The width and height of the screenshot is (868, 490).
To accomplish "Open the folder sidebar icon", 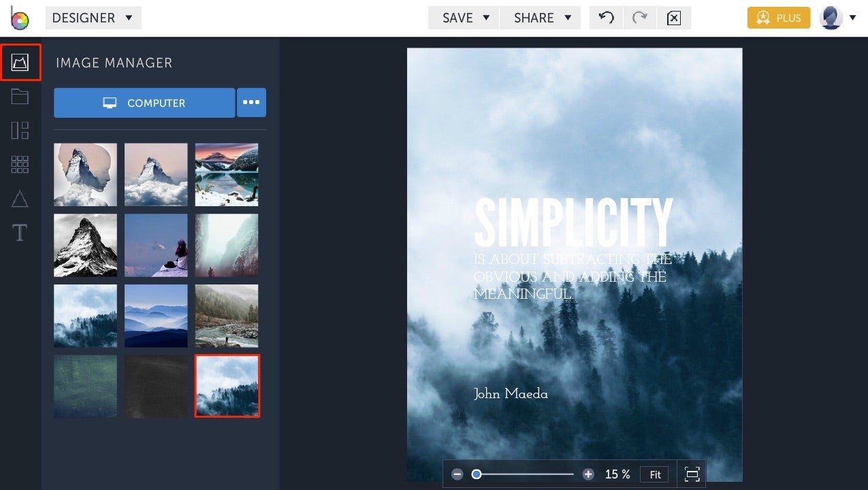I will pos(20,96).
